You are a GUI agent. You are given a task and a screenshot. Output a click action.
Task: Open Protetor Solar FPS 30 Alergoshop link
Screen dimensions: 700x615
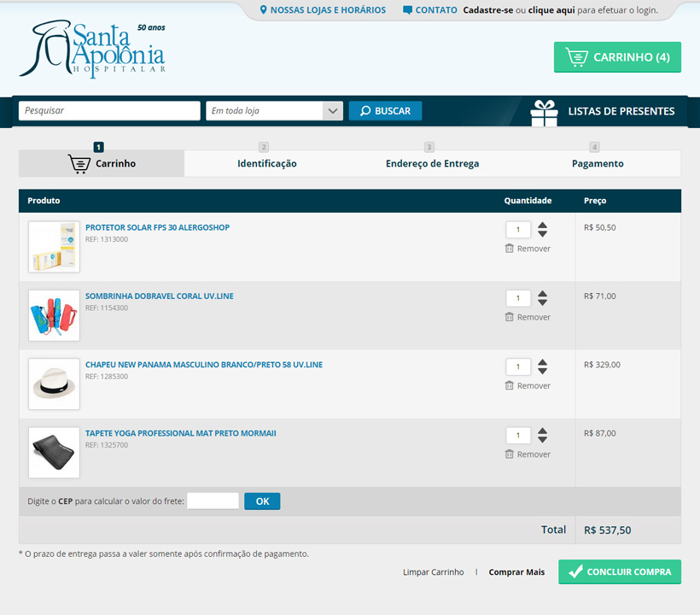coord(157,227)
